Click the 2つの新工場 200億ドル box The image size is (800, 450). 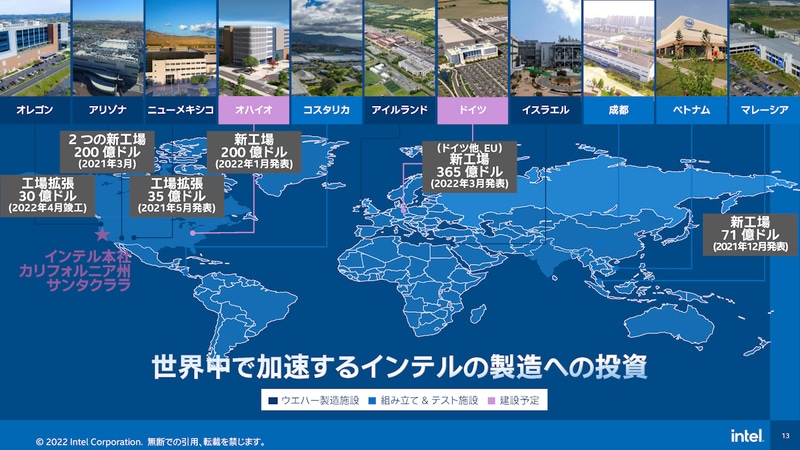[107, 152]
